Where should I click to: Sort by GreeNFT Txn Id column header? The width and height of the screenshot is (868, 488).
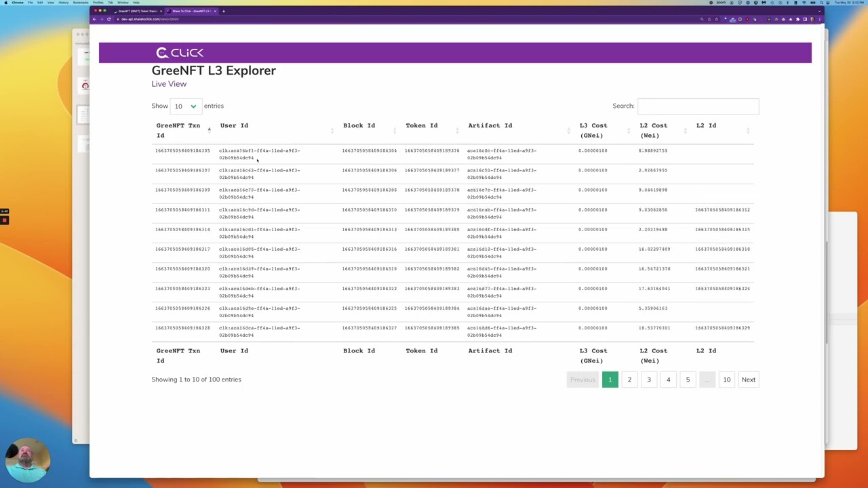coord(182,130)
